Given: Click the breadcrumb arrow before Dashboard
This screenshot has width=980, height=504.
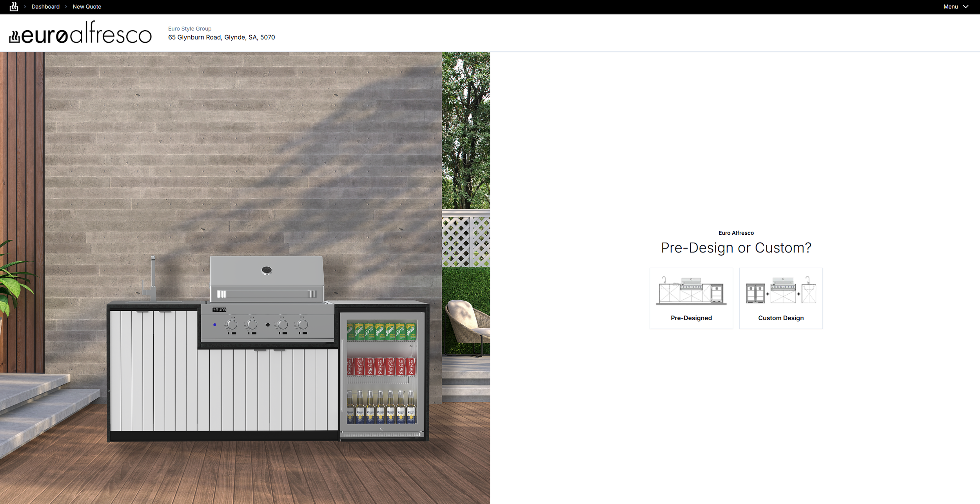Looking at the screenshot, I should (25, 7).
